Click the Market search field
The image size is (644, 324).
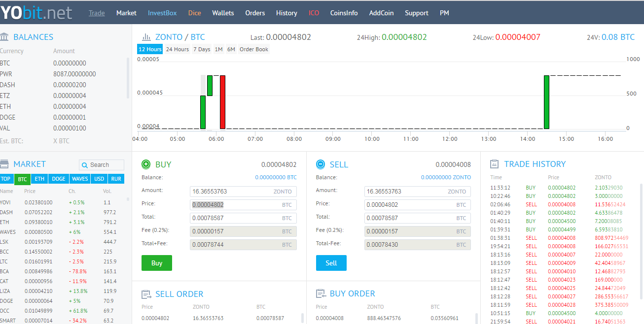coord(102,165)
